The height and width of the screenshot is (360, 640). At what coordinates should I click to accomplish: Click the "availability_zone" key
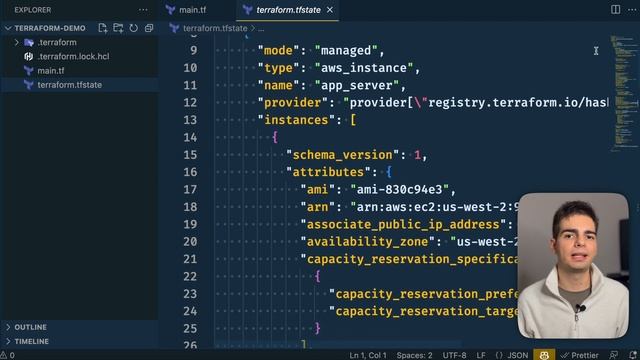point(367,242)
